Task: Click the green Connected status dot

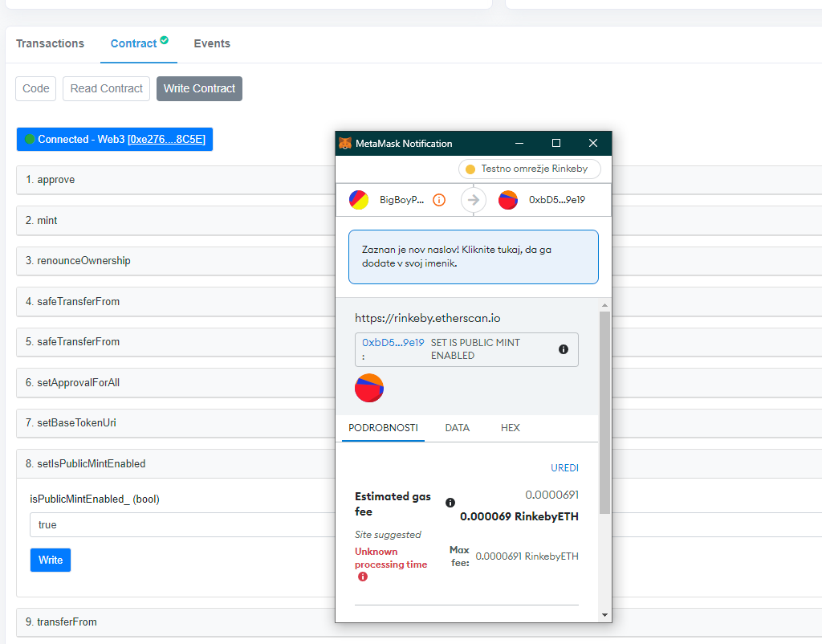Action: (31, 139)
